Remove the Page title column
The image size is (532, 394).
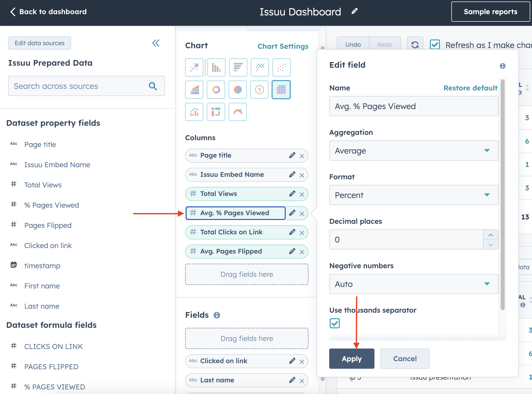pos(302,156)
